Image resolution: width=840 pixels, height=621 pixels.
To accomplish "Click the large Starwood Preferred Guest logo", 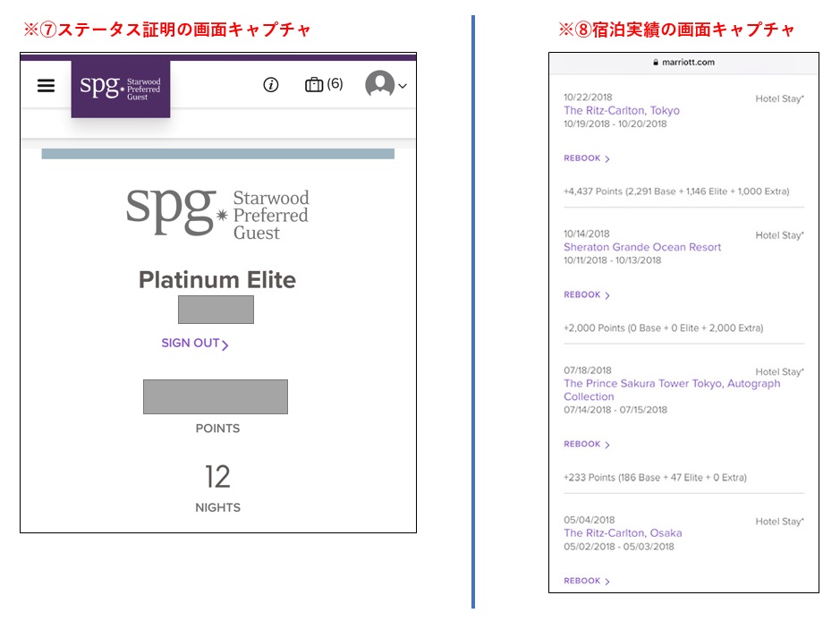I will point(217,213).
